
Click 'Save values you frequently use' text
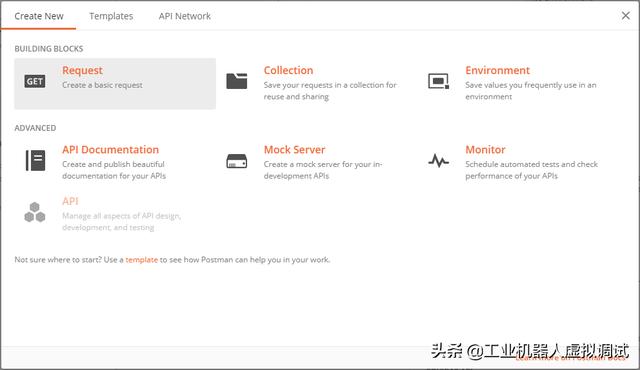coord(531,91)
